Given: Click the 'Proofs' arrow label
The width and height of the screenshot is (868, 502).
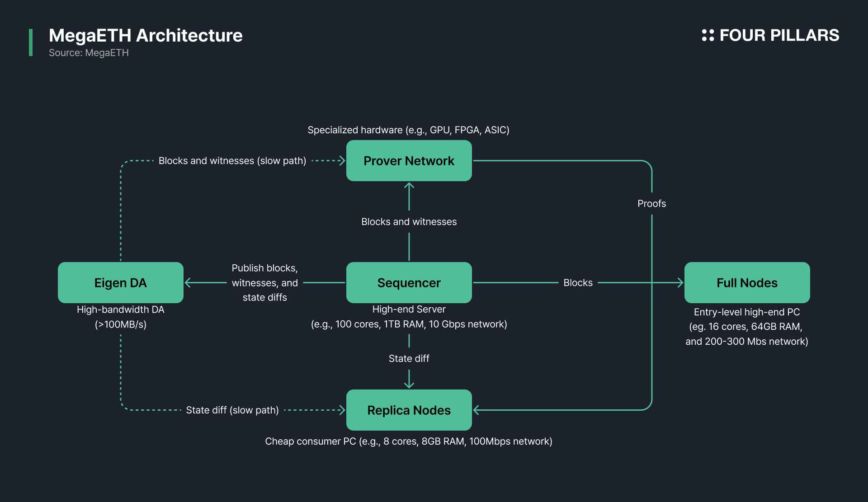Looking at the screenshot, I should click(652, 204).
